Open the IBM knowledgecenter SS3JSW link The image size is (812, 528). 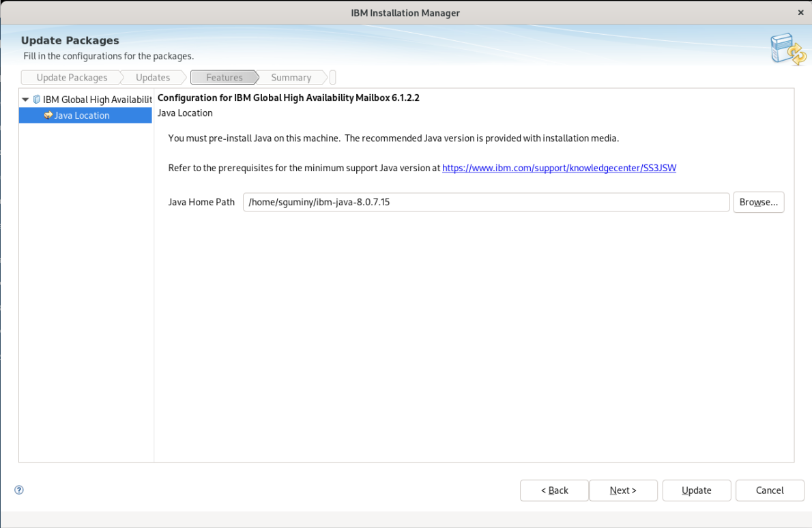[x=559, y=168]
